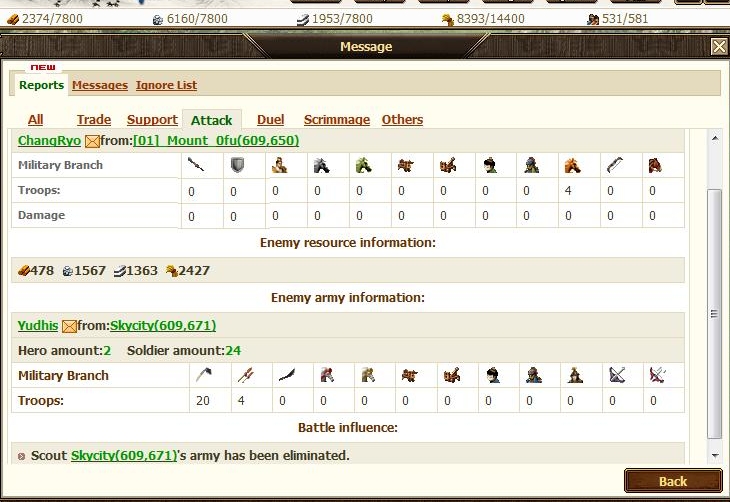Close the Message window
Image resolution: width=730 pixels, height=502 pixels.
tap(719, 47)
